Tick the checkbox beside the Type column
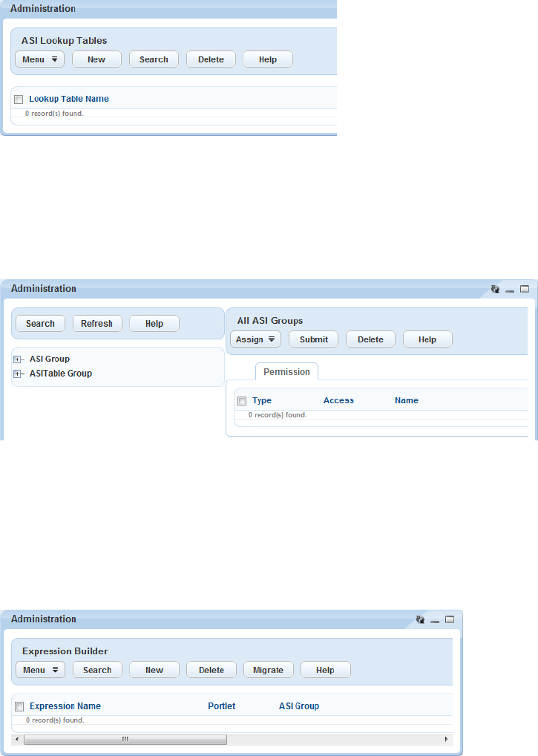The width and height of the screenshot is (538, 756). [242, 401]
